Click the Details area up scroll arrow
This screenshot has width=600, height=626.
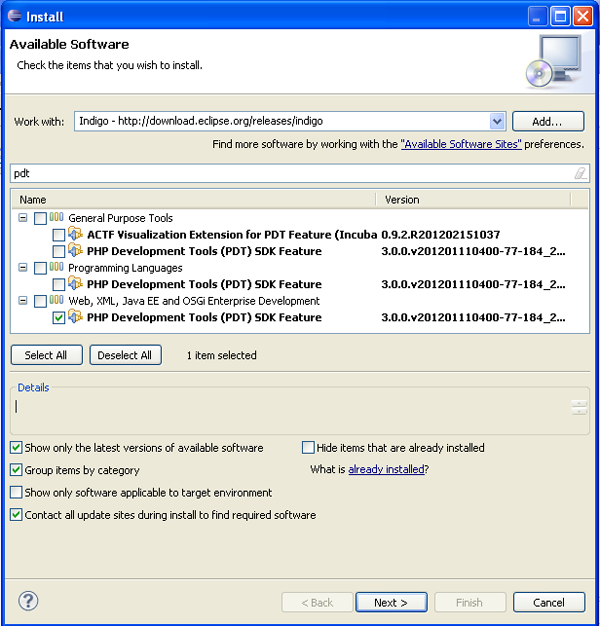click(579, 402)
